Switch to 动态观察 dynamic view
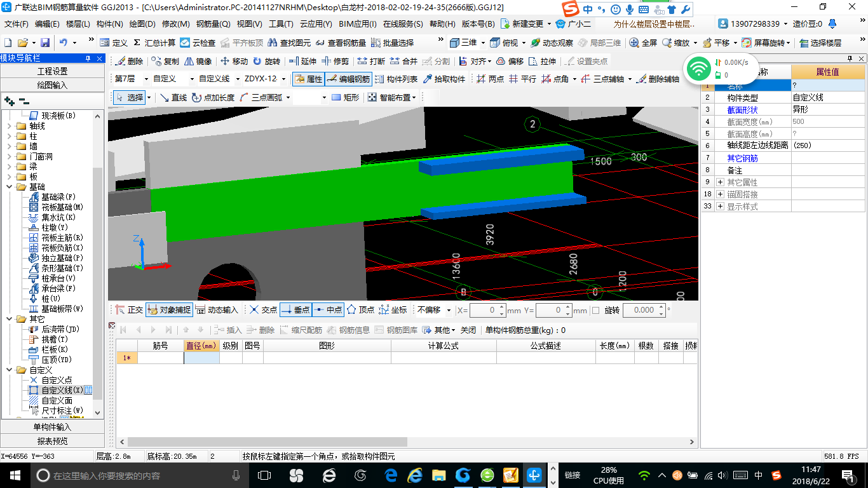The image size is (868, 488). tap(551, 43)
